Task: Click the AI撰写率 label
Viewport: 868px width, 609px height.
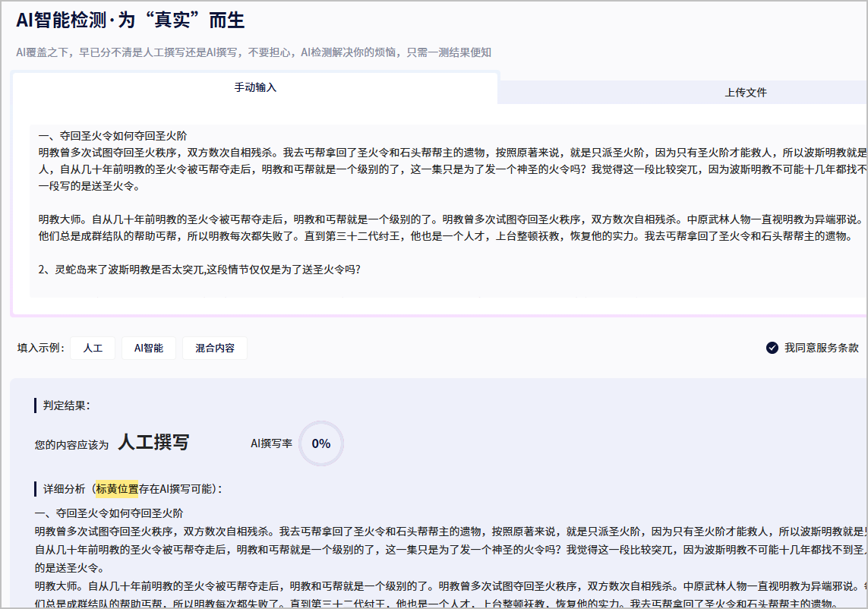Action: [271, 443]
